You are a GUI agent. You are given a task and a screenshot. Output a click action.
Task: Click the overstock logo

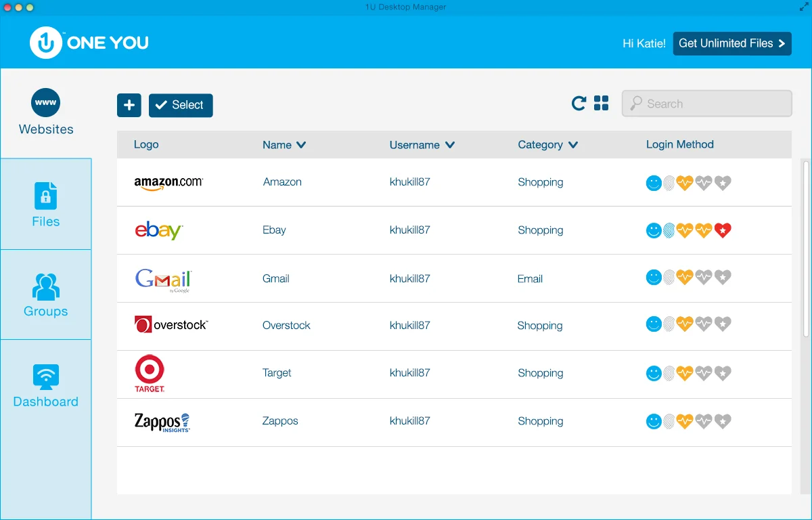171,324
